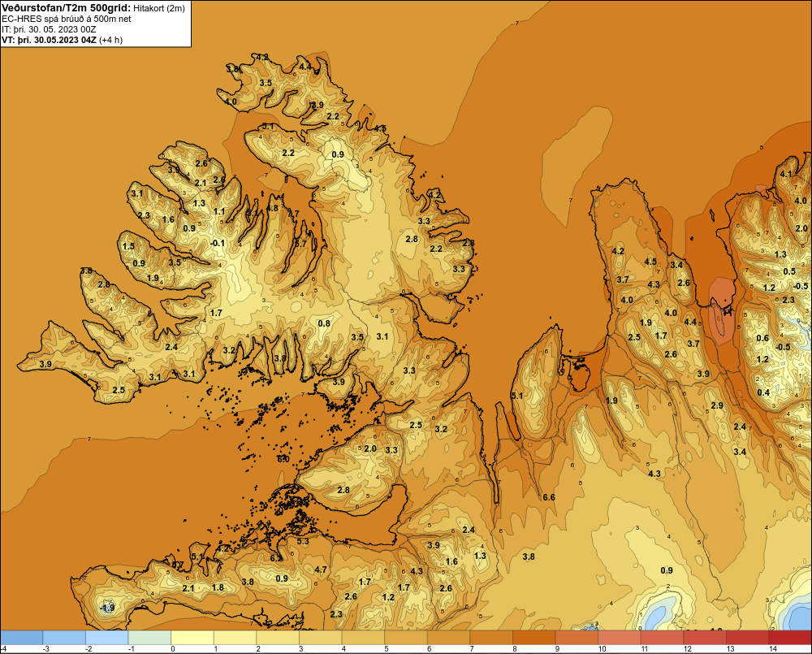Click the '2.9' temperature value
The height and width of the screenshot is (654, 812).
[x=717, y=405]
